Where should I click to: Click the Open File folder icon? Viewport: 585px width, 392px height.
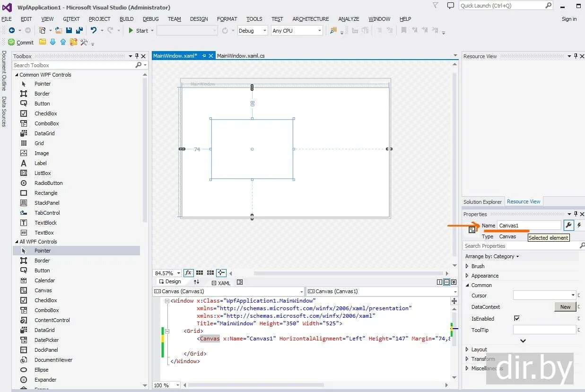pos(59,30)
